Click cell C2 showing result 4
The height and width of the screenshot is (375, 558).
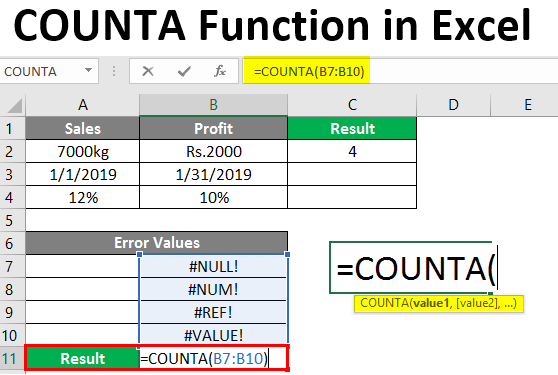(352, 152)
